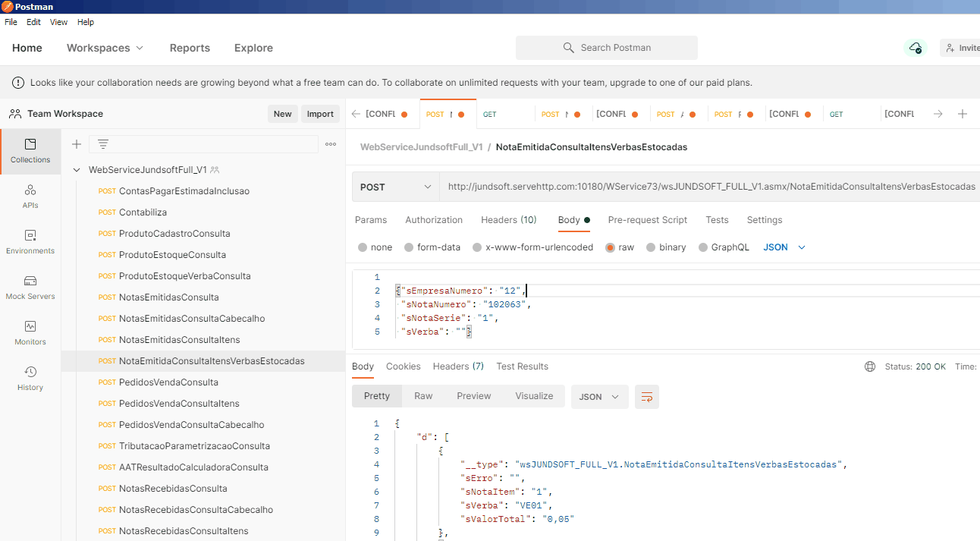
Task: Open the Workspaces dropdown menu
Action: point(105,48)
